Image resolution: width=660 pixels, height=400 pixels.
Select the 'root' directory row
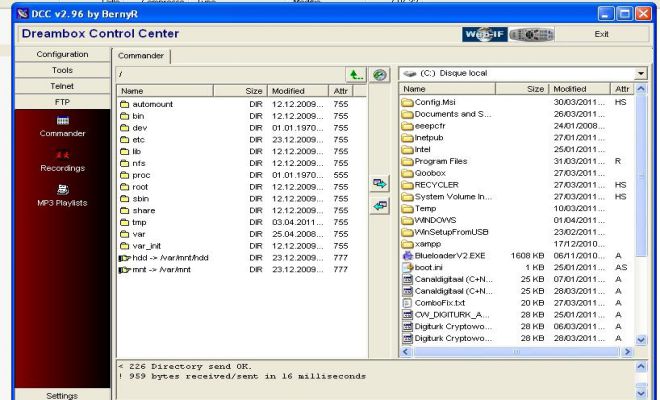[x=242, y=187]
